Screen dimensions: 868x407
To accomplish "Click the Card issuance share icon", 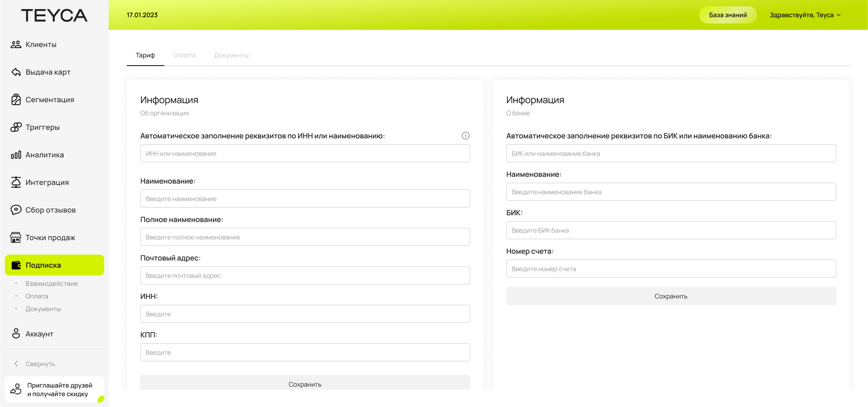I will (16, 72).
